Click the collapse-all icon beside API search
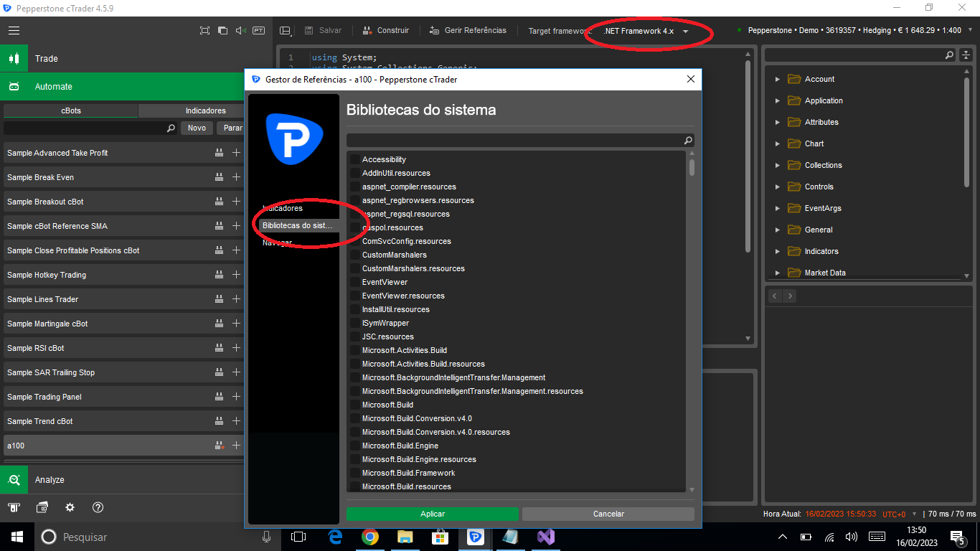The width and height of the screenshot is (980, 551). [966, 55]
